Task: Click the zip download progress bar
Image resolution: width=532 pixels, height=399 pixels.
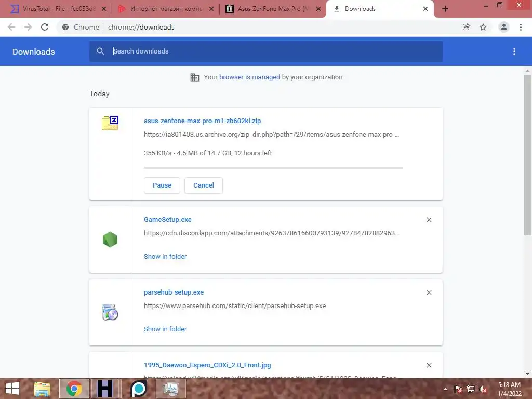Action: click(x=273, y=168)
